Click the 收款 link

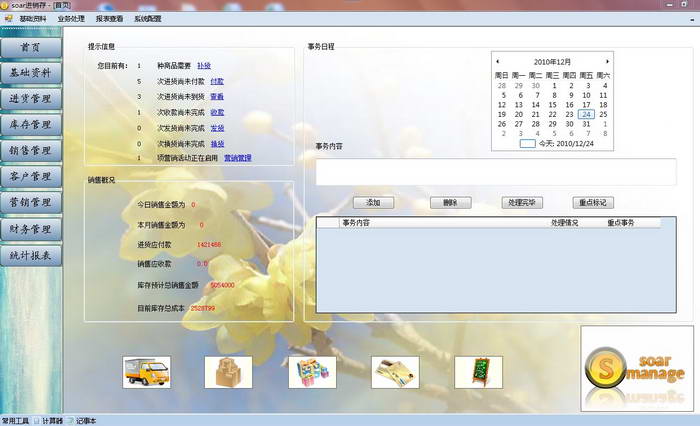217,113
